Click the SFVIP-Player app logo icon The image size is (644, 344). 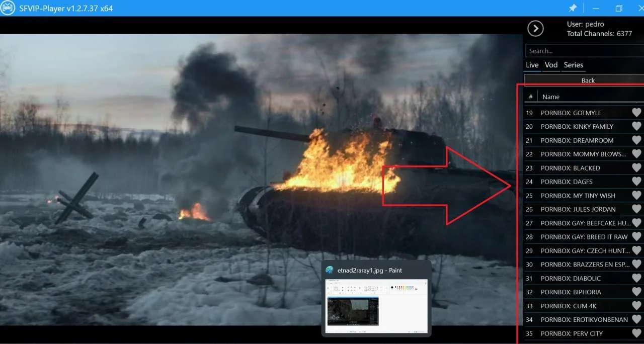[x=8, y=8]
